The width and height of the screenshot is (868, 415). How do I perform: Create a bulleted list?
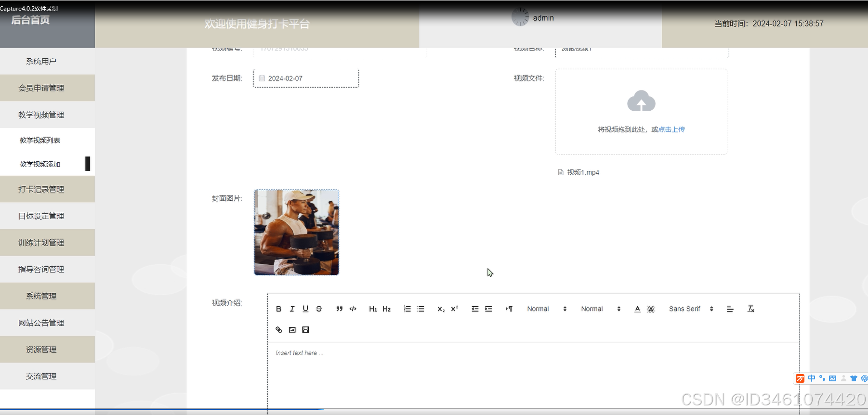(421, 309)
